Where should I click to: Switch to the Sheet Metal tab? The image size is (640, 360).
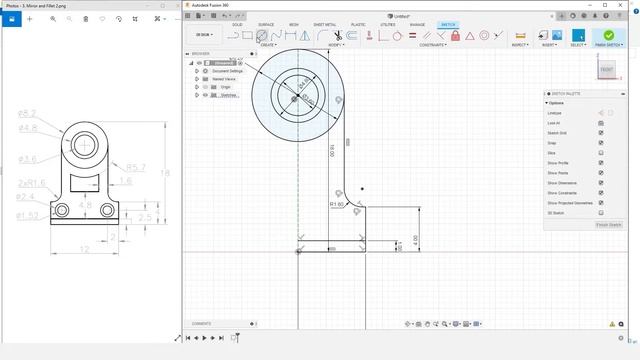tap(325, 25)
